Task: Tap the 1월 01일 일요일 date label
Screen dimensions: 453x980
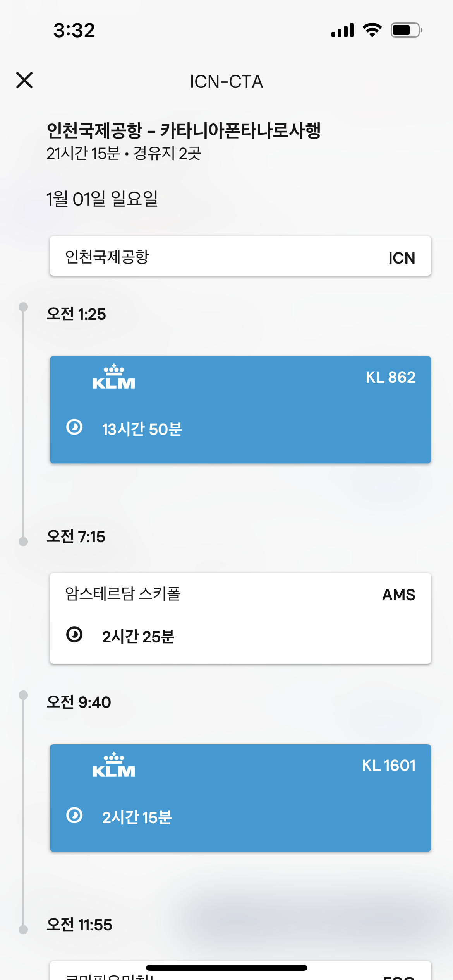Action: pos(102,199)
